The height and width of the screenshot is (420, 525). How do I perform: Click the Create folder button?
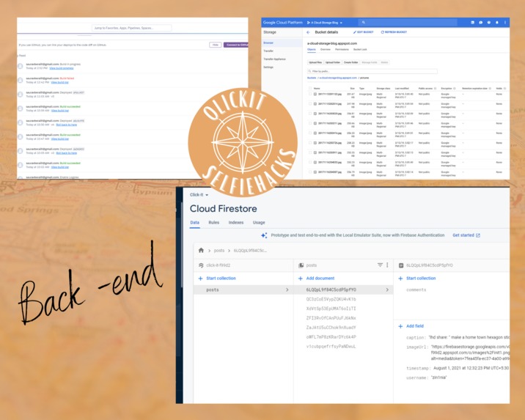[351, 62]
